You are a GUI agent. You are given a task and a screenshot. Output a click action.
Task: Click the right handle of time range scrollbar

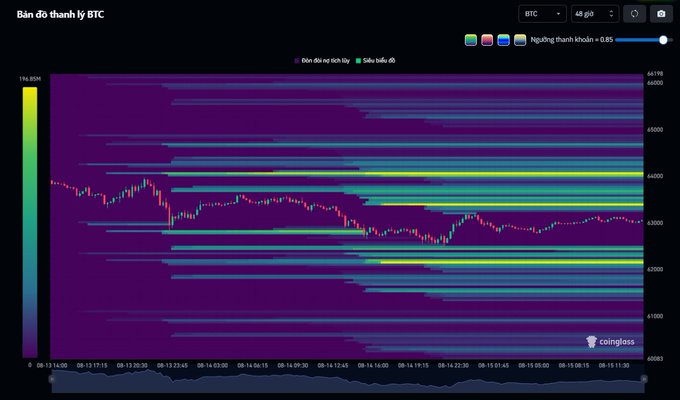coord(644,379)
